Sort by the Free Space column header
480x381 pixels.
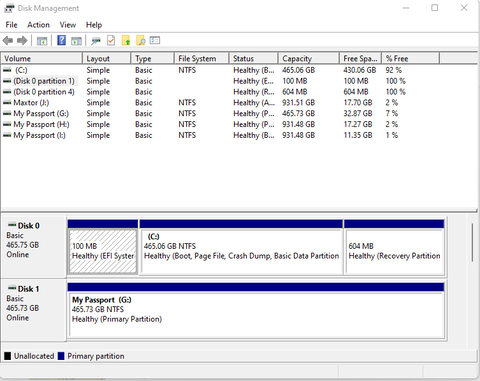360,58
